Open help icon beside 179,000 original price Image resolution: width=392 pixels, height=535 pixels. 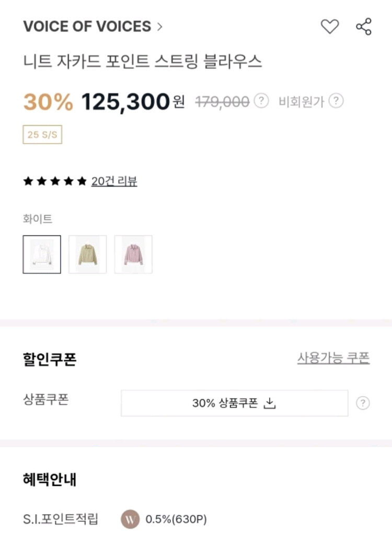261,101
